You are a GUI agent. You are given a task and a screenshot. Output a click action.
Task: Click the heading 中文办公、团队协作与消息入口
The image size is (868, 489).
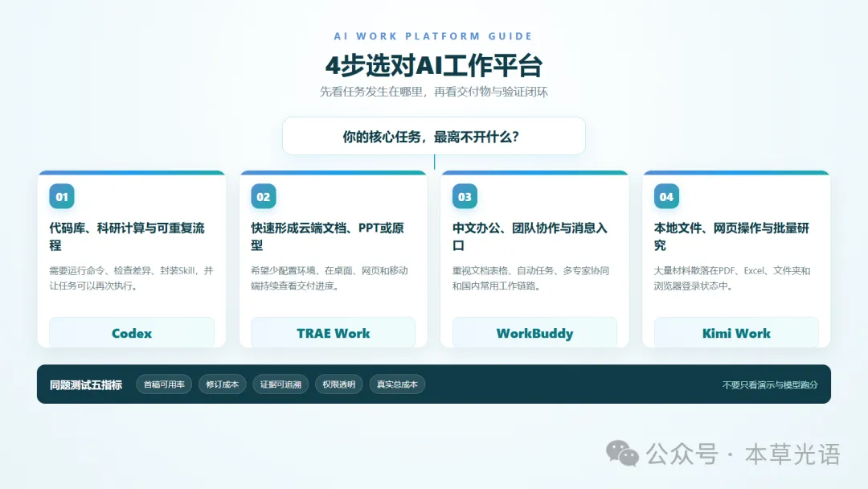pyautogui.click(x=530, y=236)
